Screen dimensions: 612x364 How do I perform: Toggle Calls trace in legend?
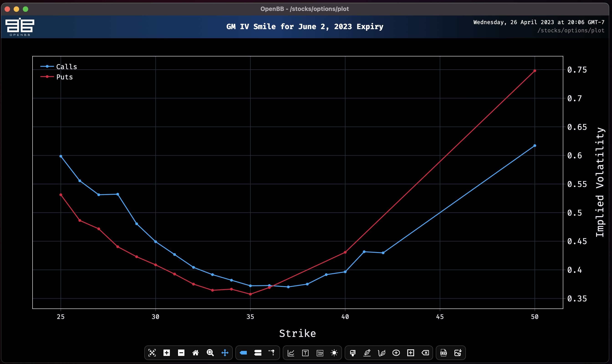tap(59, 66)
